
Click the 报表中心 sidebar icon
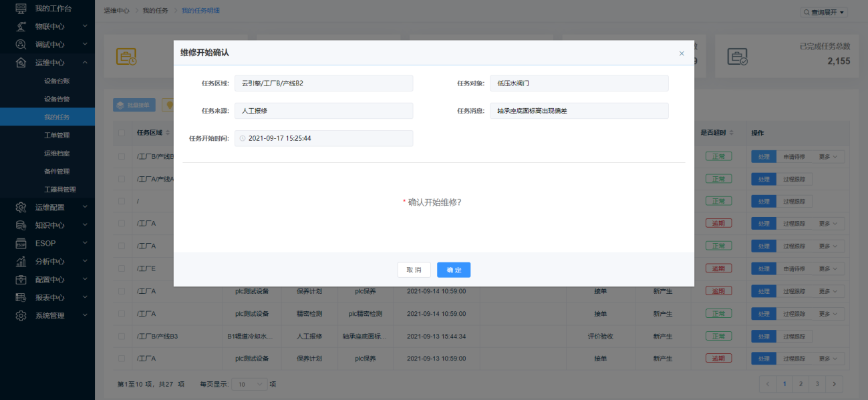pyautogui.click(x=21, y=297)
